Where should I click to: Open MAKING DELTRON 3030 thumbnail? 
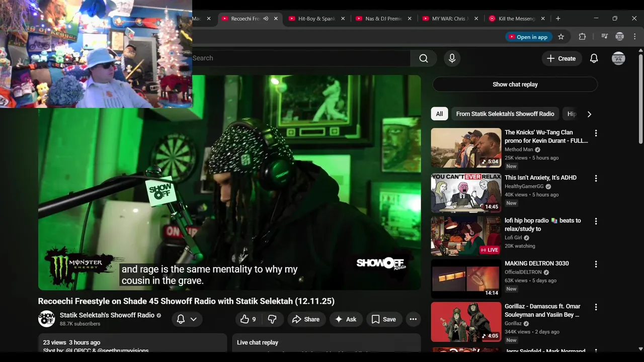[466, 279]
